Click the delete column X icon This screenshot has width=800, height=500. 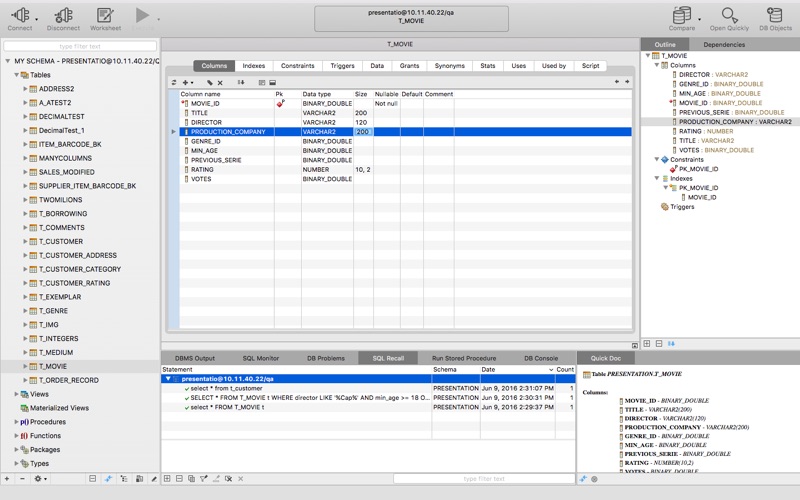click(x=220, y=82)
